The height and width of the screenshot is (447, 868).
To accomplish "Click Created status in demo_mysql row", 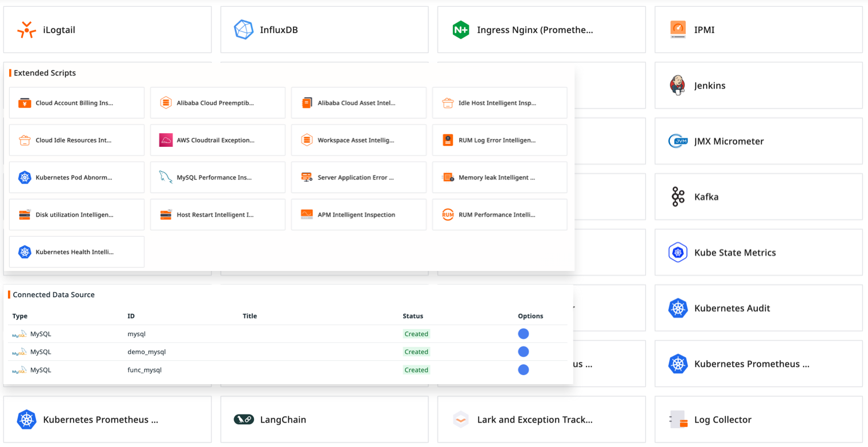I will click(416, 352).
